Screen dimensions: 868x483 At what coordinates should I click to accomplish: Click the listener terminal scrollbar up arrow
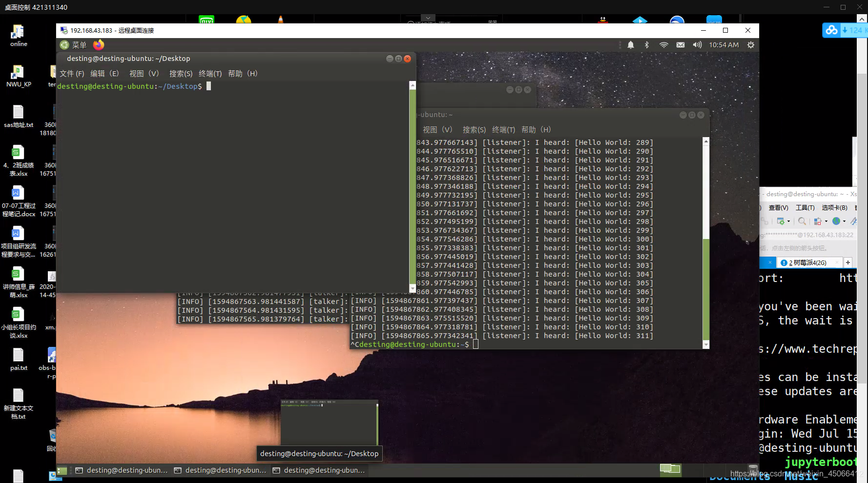[706, 141]
